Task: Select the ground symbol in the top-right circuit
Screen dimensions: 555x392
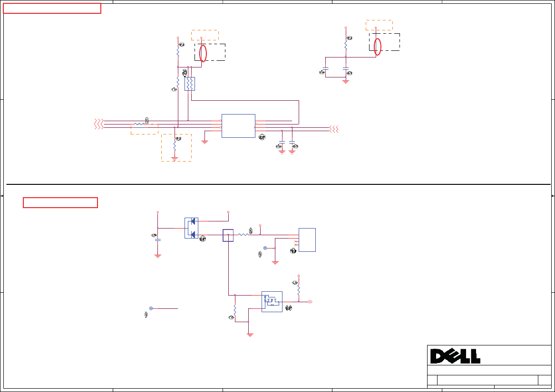Action: tap(346, 82)
